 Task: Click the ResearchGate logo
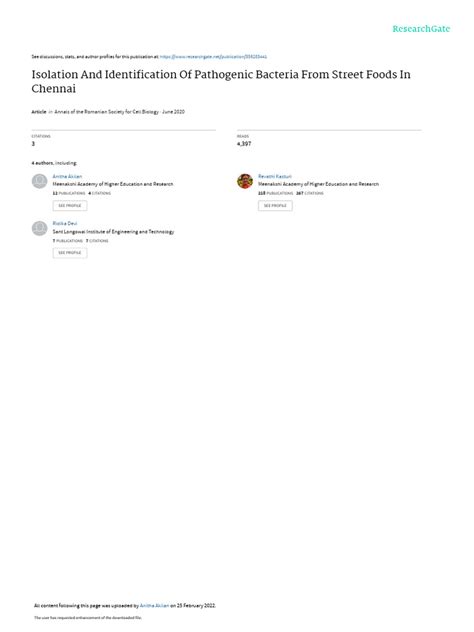[421, 29]
